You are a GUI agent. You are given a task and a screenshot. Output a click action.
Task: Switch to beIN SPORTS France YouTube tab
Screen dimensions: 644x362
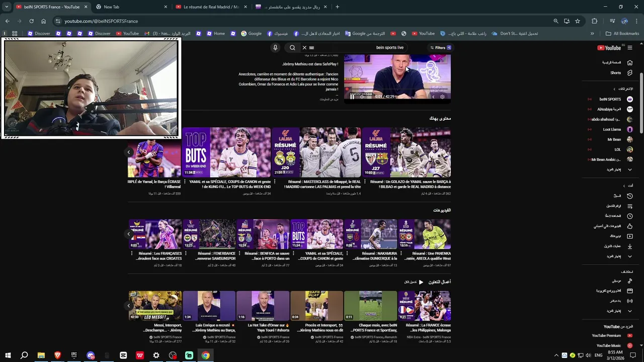click(51, 7)
